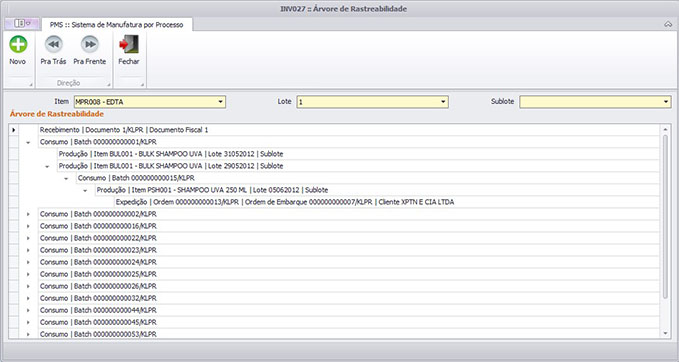Click Consumo Batch 000000000026/KLPR text
679x362 pixels.
click(98, 287)
